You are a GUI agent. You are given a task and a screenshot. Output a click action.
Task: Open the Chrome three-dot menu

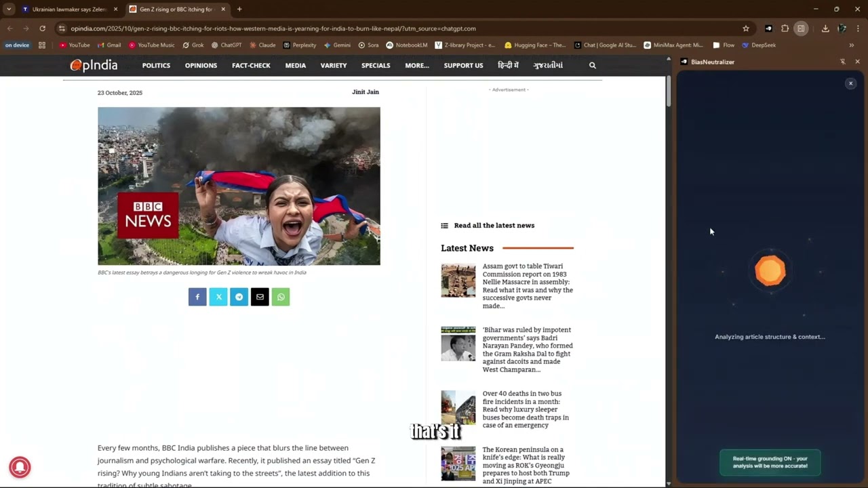coord(858,28)
